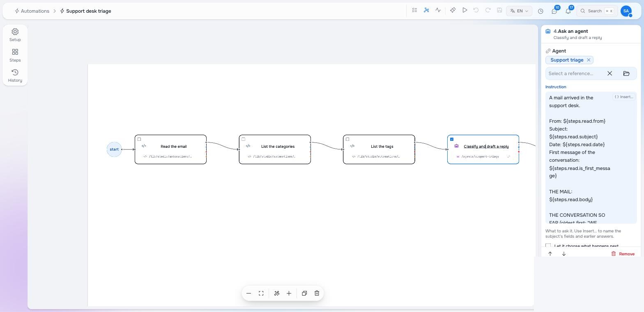The width and height of the screenshot is (644, 312).
Task: Zoom out the canvas with the minus button
Action: pos(248,293)
